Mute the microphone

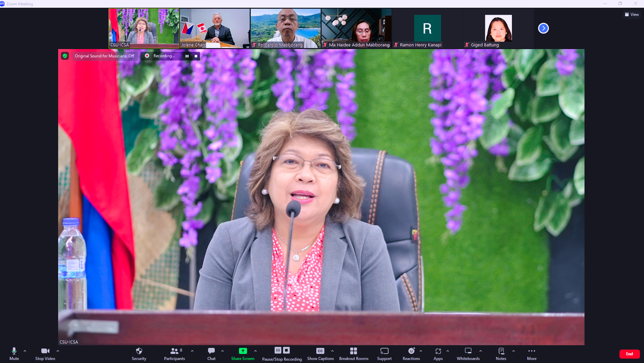pos(14,354)
